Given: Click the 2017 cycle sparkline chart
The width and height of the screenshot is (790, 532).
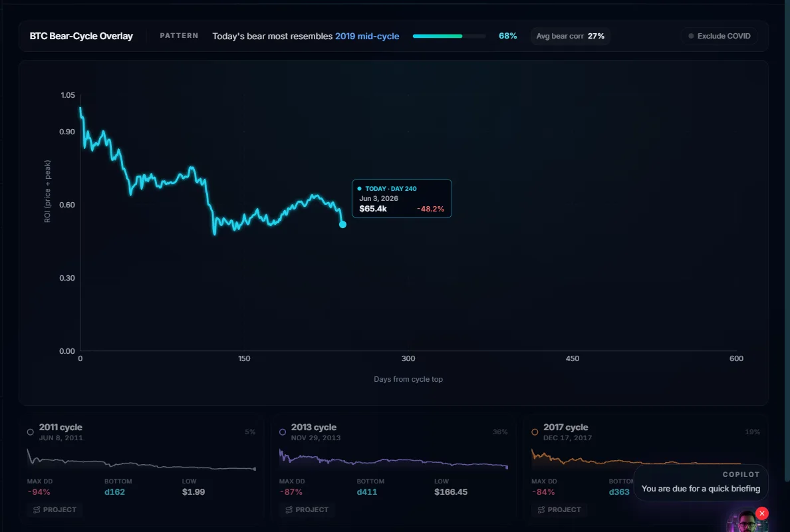Looking at the screenshot, I should tap(636, 458).
